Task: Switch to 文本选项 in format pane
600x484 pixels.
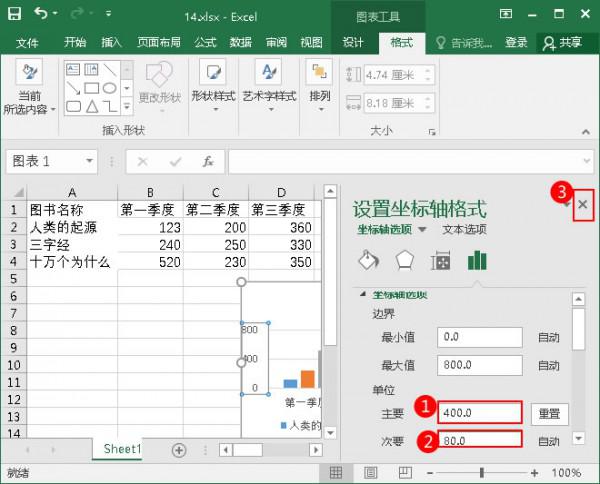Action: (464, 229)
